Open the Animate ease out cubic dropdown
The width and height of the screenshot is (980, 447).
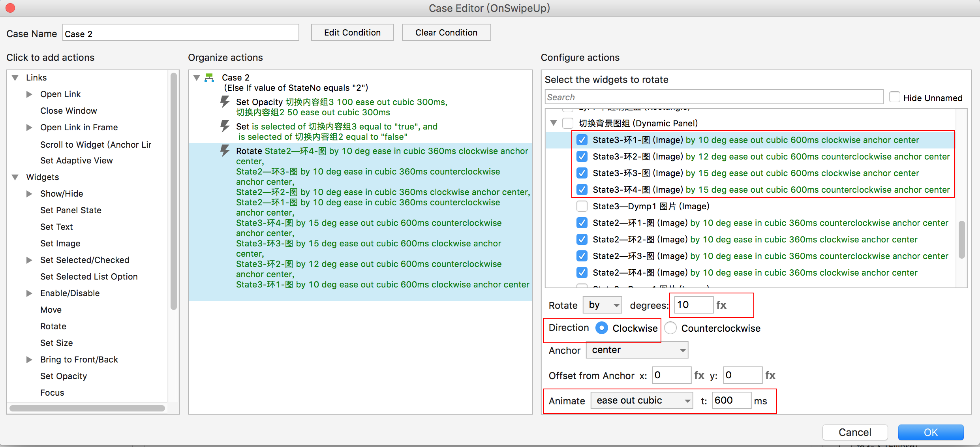point(642,401)
